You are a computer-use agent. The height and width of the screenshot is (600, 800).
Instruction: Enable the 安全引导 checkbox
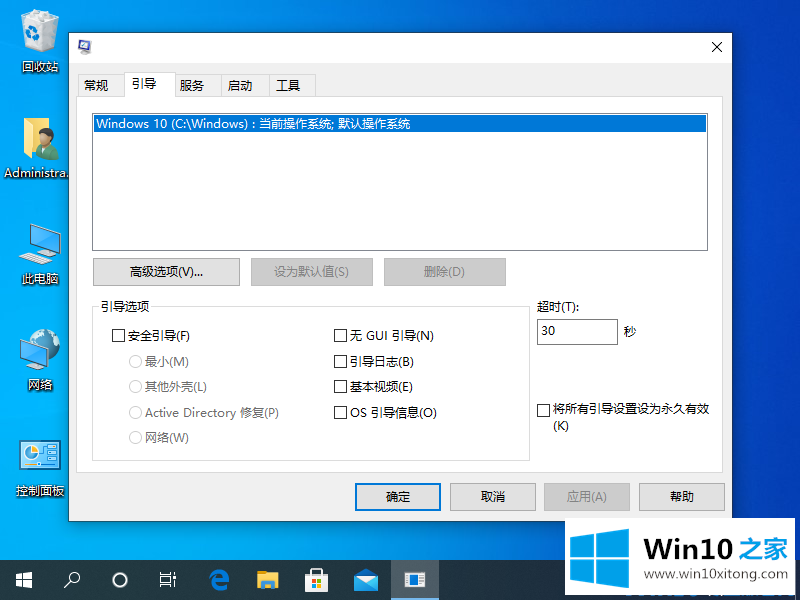click(119, 336)
